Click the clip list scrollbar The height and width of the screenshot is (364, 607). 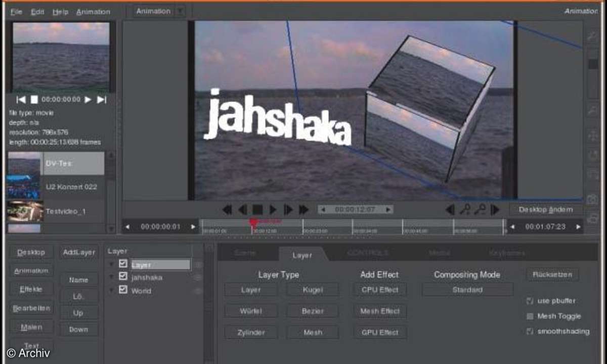pyautogui.click(x=111, y=191)
